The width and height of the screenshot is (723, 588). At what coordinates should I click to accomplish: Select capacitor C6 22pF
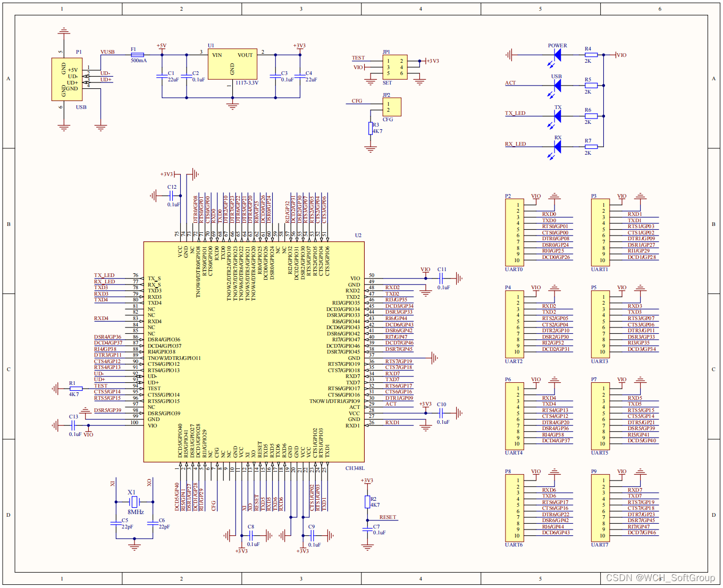coord(153,524)
